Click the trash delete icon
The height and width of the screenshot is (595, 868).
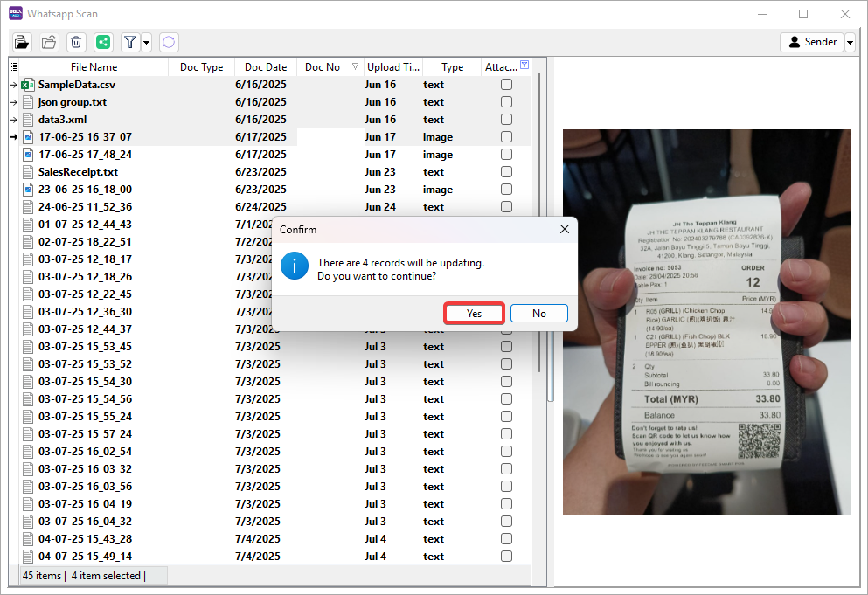[76, 42]
